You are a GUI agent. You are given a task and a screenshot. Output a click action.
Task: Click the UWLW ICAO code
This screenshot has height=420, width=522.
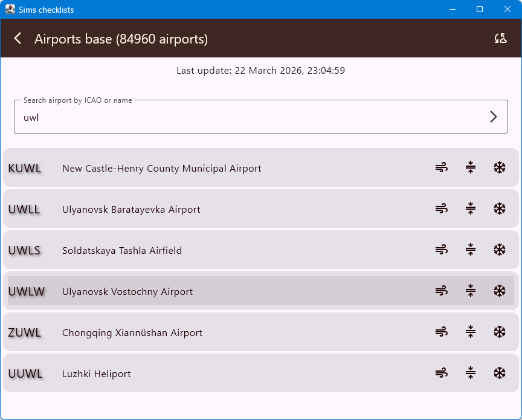[27, 291]
